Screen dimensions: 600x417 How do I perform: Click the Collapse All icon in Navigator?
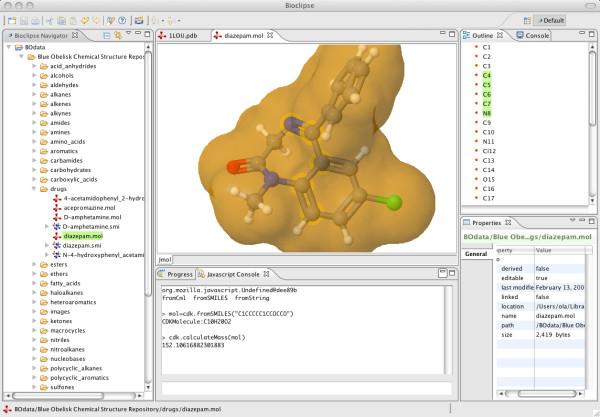tap(106, 35)
